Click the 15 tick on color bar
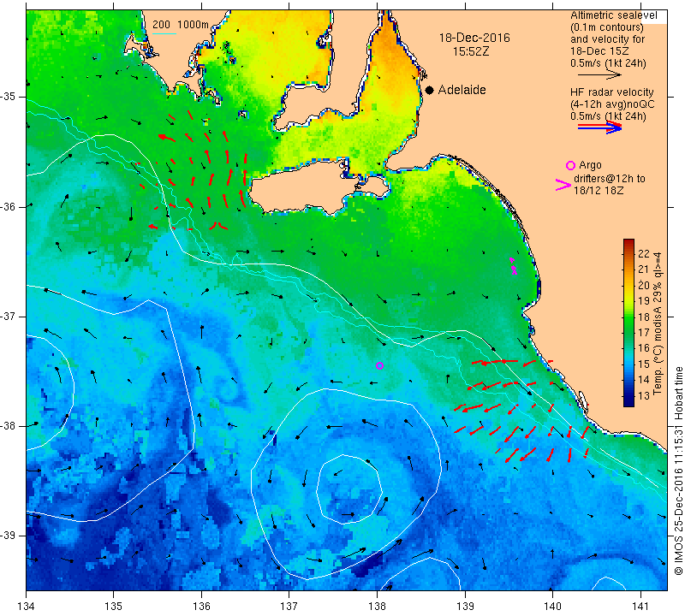This screenshot has height=616, width=685. pos(644,364)
